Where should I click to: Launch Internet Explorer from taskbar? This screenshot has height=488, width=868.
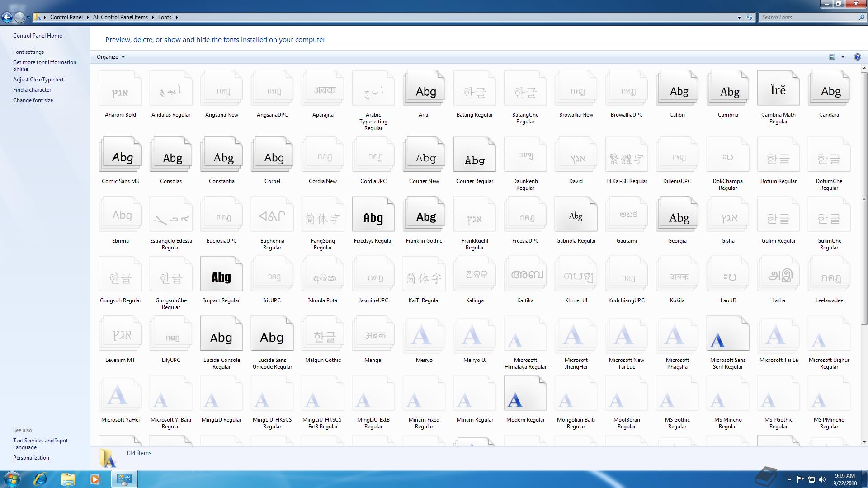click(41, 479)
